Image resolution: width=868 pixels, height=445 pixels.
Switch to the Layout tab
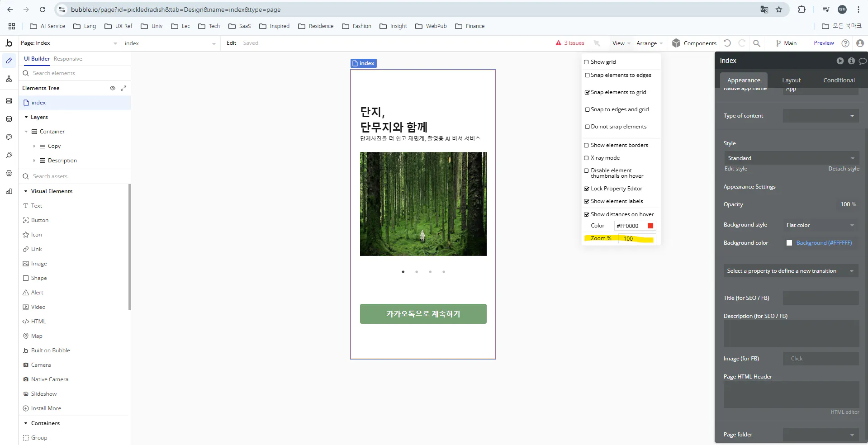[791, 80]
